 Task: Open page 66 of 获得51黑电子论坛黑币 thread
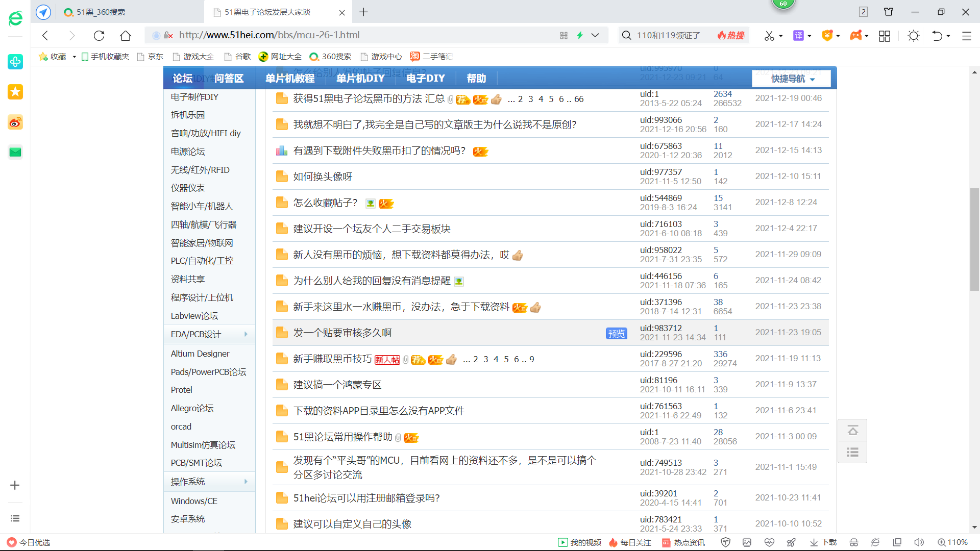tap(579, 99)
